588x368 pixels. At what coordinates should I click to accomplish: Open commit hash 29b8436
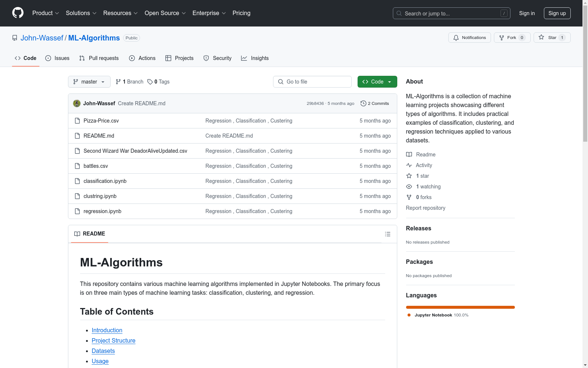pyautogui.click(x=315, y=103)
